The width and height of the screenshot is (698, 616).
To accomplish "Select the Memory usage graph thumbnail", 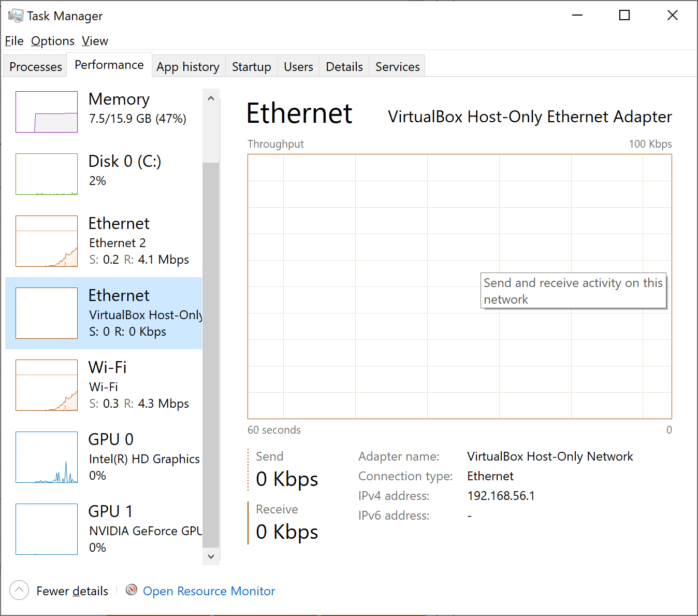I will [x=47, y=112].
